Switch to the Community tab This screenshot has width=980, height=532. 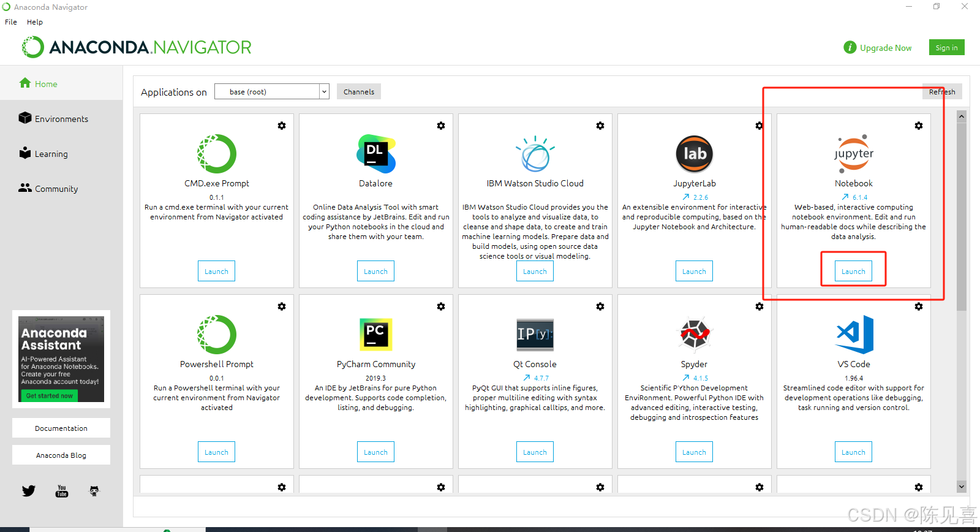61,189
